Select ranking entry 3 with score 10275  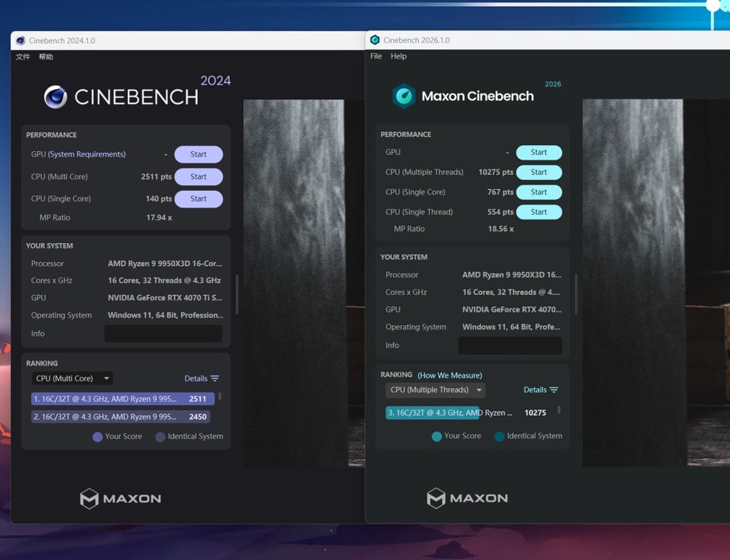coord(468,413)
